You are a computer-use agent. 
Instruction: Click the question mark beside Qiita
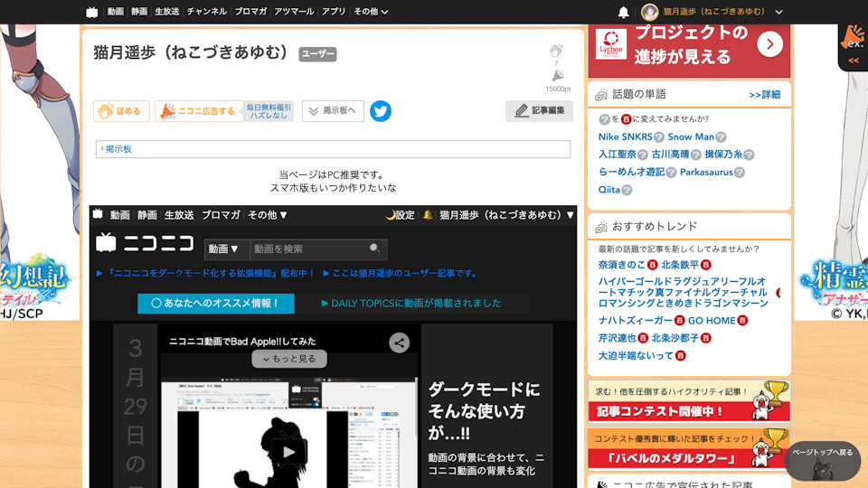[x=627, y=191]
